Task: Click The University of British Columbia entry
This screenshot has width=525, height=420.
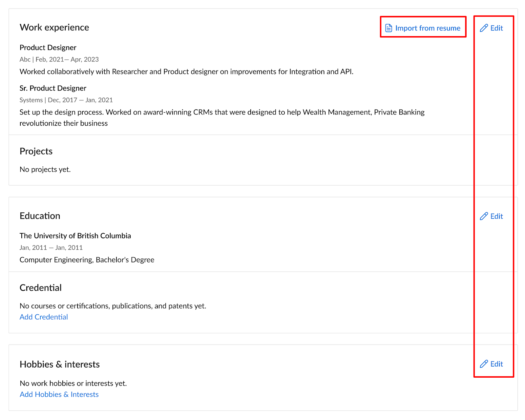Action: [75, 236]
